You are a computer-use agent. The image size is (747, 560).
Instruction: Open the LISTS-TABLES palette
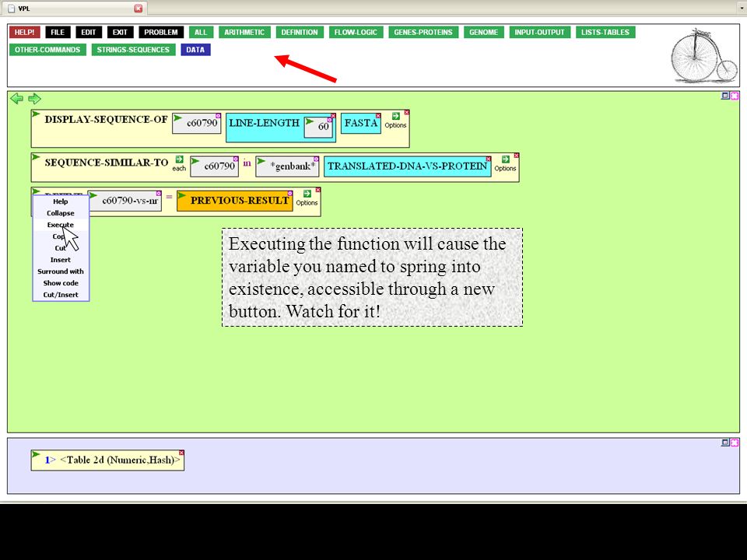point(605,32)
